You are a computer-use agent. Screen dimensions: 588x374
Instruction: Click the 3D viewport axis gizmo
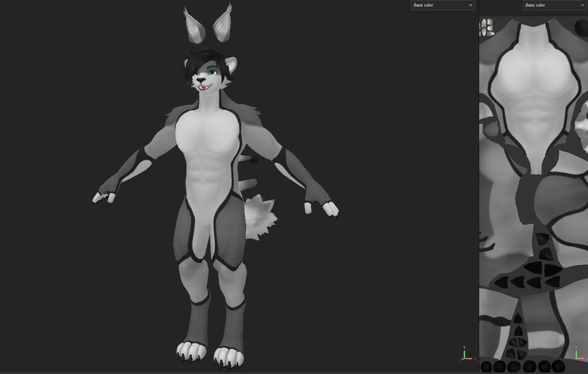(x=465, y=354)
